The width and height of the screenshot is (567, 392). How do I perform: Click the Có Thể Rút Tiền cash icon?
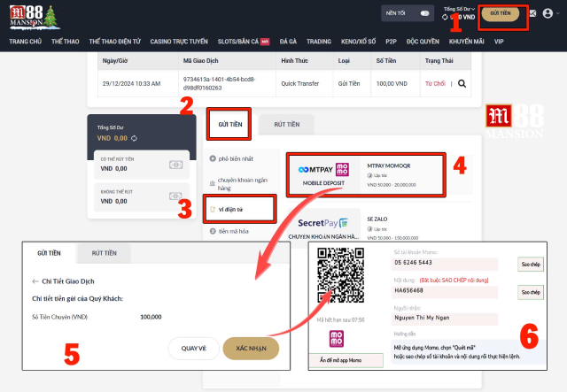tap(175, 165)
